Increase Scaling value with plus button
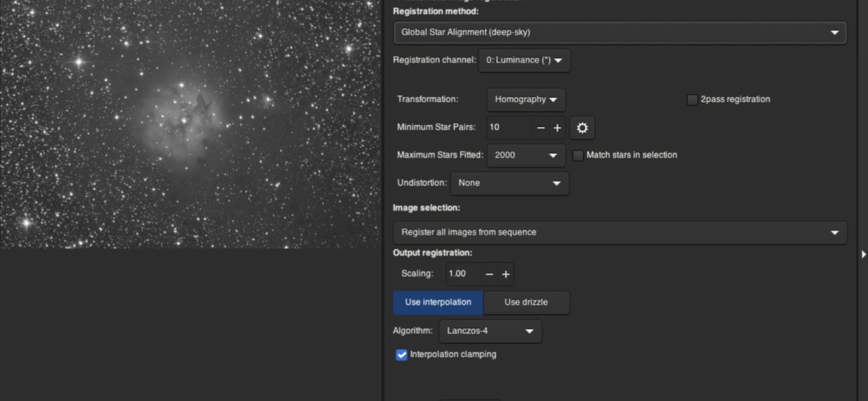Image resolution: width=868 pixels, height=401 pixels. click(x=506, y=274)
